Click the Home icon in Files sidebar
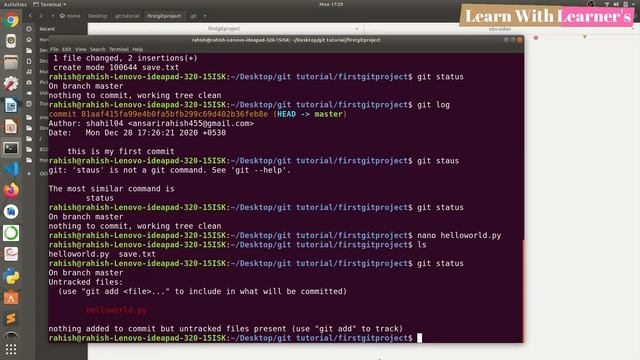The width and height of the screenshot is (640, 360). pyautogui.click(x=29, y=40)
